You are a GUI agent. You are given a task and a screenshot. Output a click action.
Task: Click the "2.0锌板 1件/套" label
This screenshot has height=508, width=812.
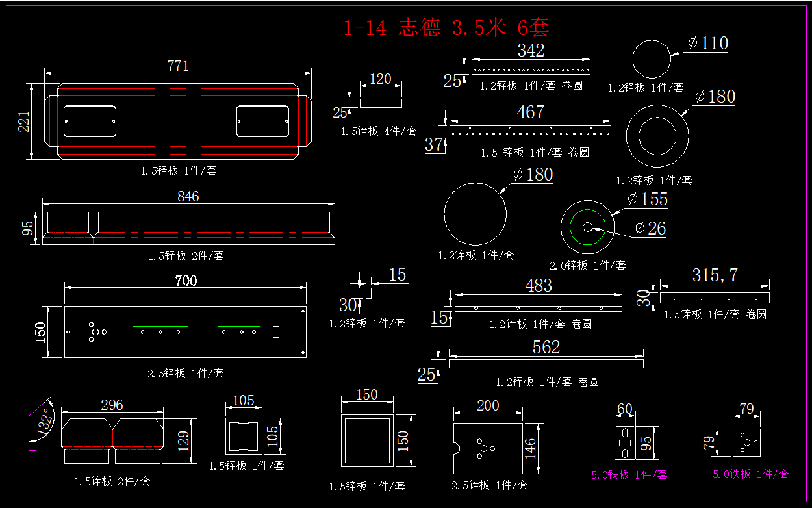tap(587, 265)
